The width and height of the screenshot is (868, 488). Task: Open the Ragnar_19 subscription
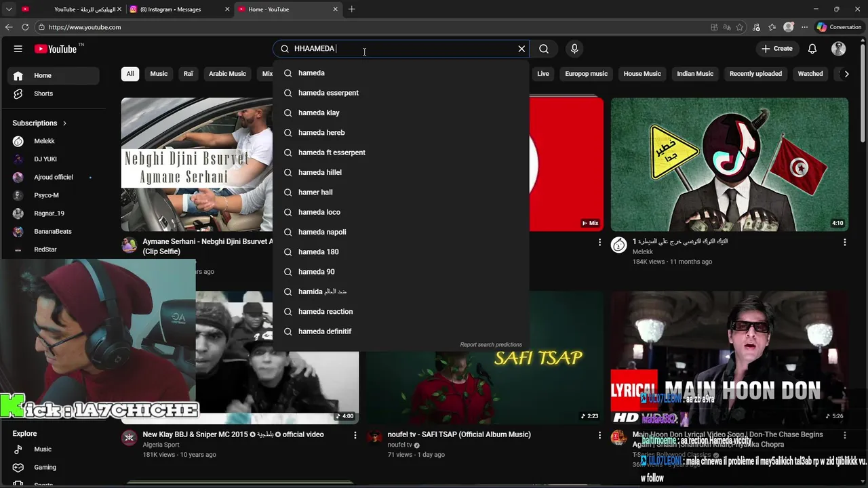click(54, 213)
